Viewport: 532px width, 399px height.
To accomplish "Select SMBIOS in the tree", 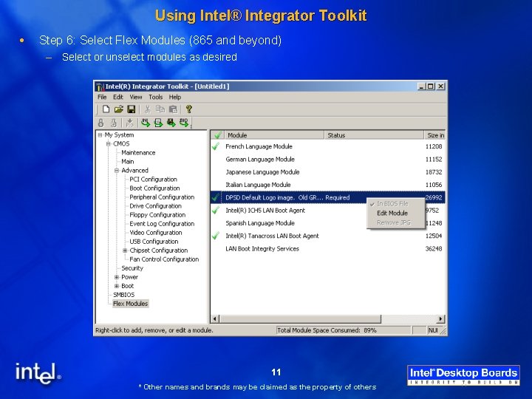I will point(124,295).
